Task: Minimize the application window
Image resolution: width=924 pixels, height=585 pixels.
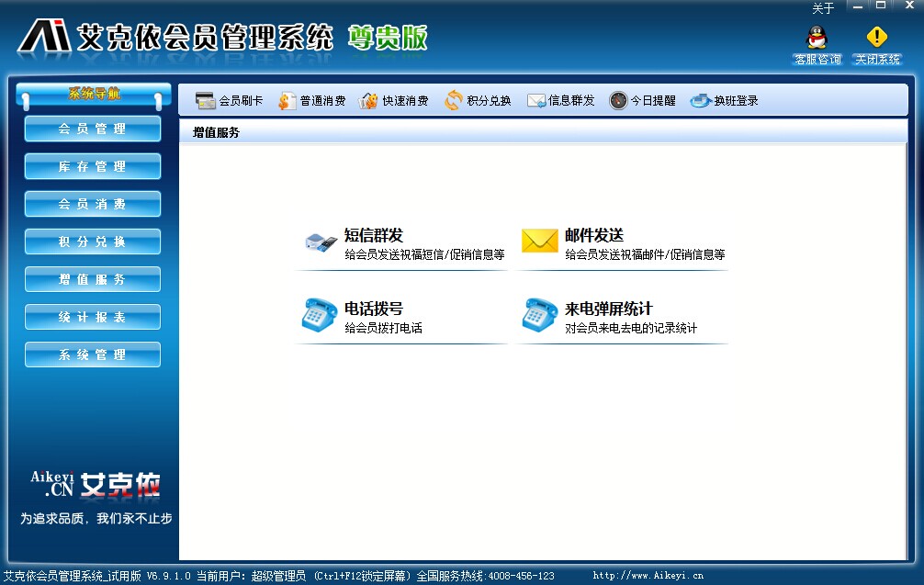Action: [x=858, y=6]
